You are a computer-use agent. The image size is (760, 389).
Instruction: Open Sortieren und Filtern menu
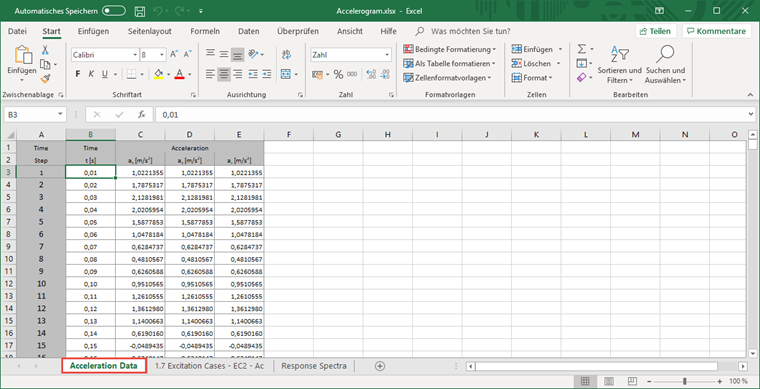pyautogui.click(x=619, y=64)
